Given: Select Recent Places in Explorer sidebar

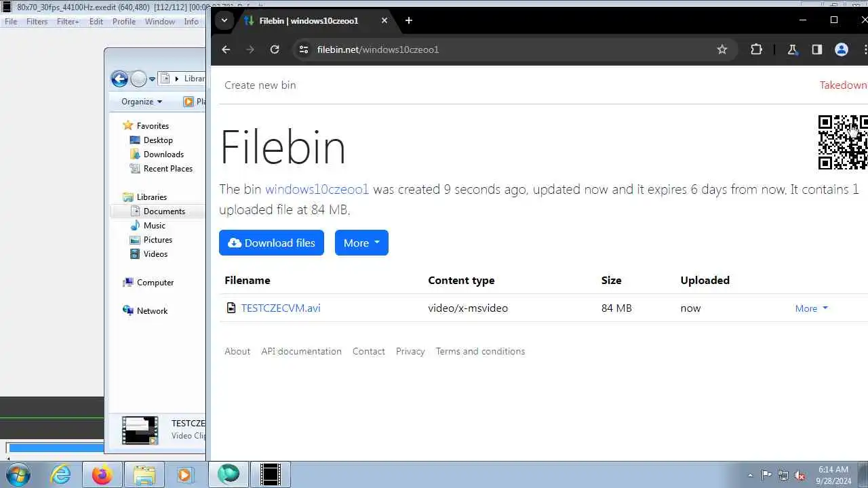Looking at the screenshot, I should [167, 169].
